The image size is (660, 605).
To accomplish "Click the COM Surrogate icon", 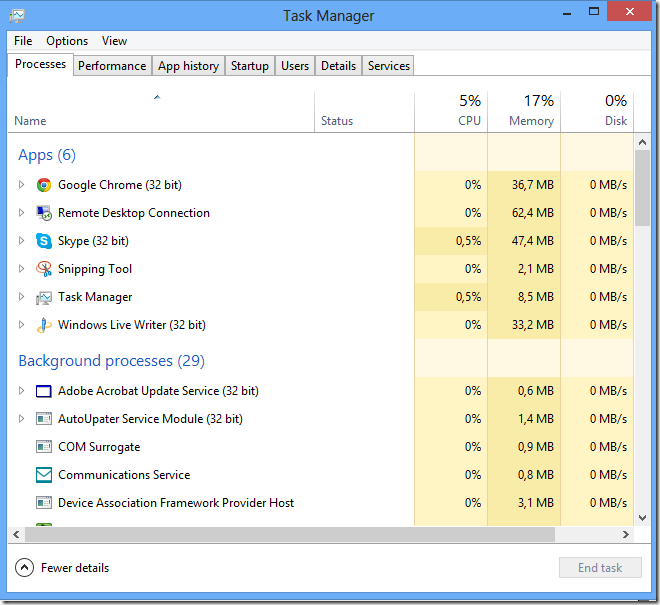I will coord(44,447).
